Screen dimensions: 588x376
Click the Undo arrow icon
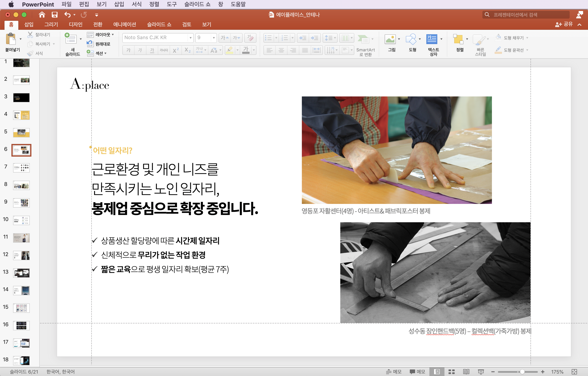67,15
